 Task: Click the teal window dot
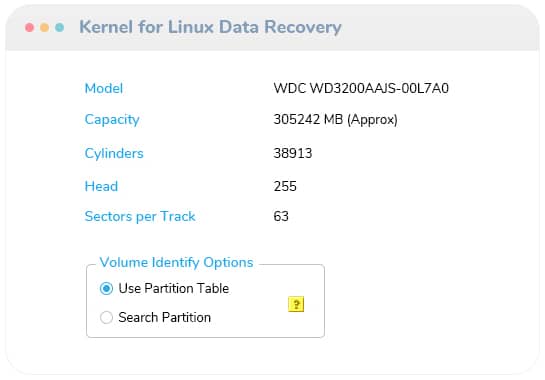click(59, 27)
